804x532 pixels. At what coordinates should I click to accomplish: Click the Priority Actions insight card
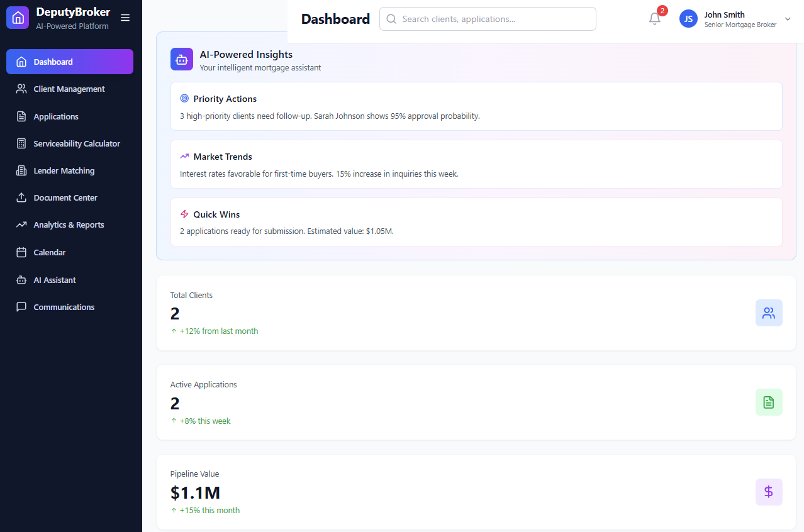click(476, 107)
